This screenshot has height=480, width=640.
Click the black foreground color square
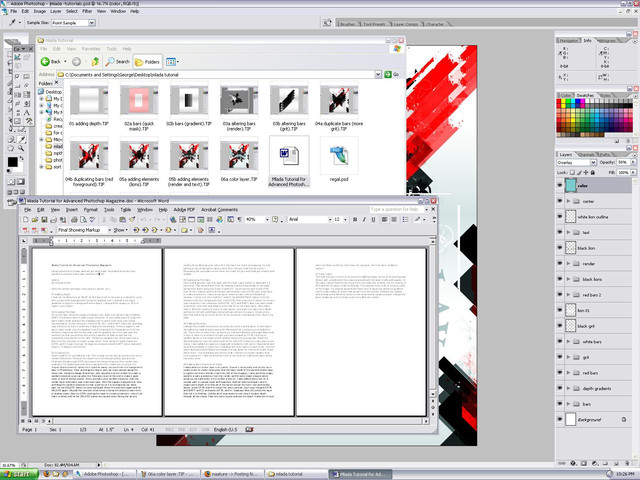coord(13,162)
